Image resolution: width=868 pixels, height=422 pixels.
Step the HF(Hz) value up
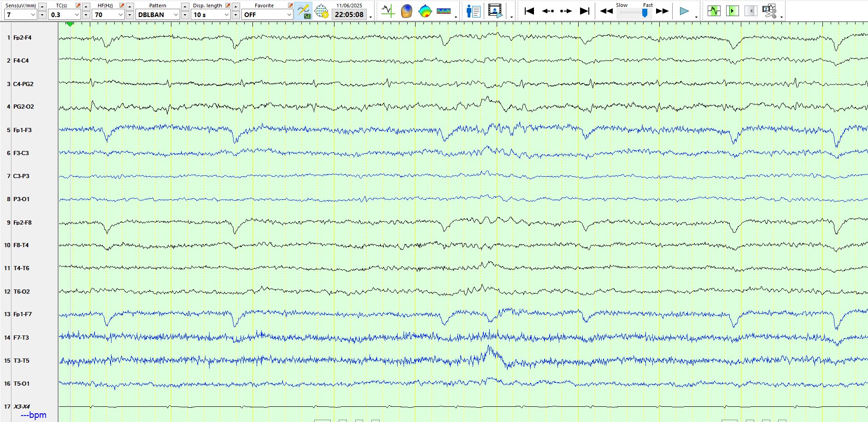point(130,6)
